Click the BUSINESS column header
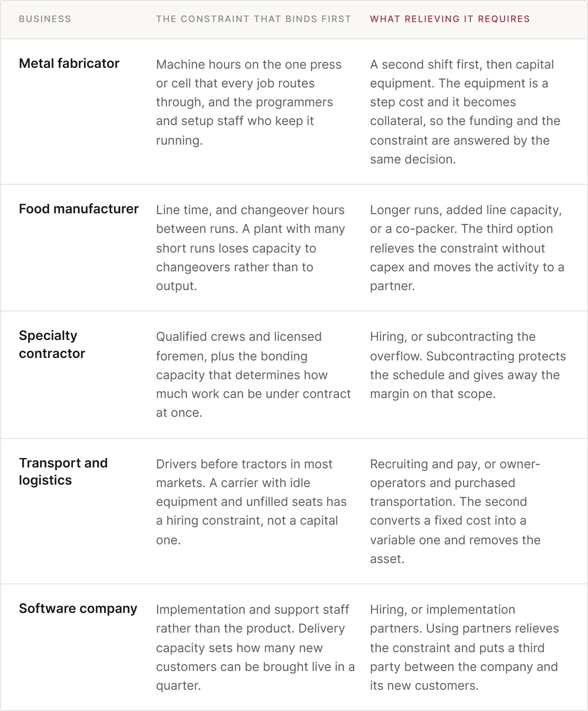 (45, 19)
